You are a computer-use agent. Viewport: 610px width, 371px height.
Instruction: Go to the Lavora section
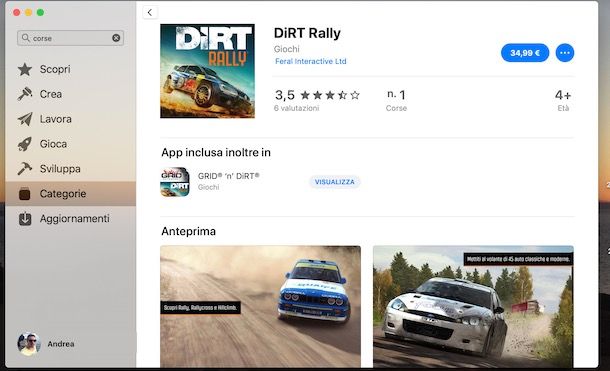coord(70,119)
